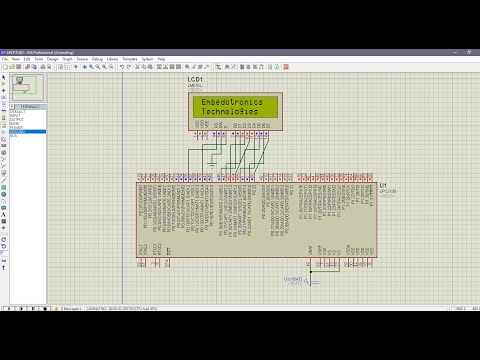Click the ground symbol in the schematic
480x360 pixels.
[211, 164]
